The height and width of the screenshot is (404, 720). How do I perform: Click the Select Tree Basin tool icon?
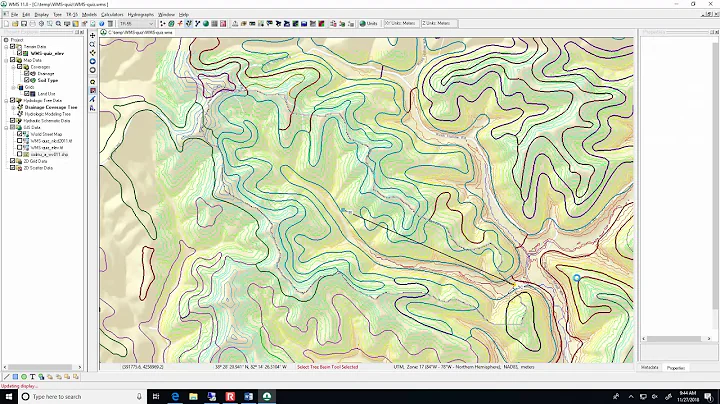pyautogui.click(x=92, y=90)
